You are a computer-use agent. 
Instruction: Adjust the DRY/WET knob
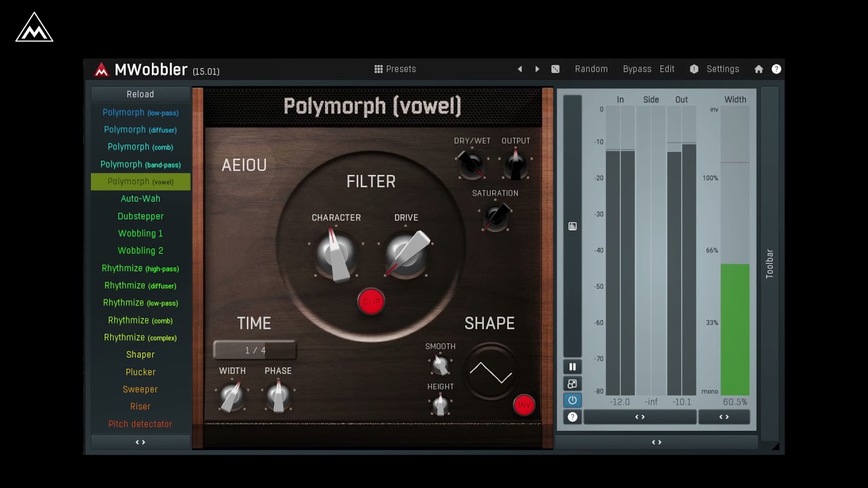point(471,165)
